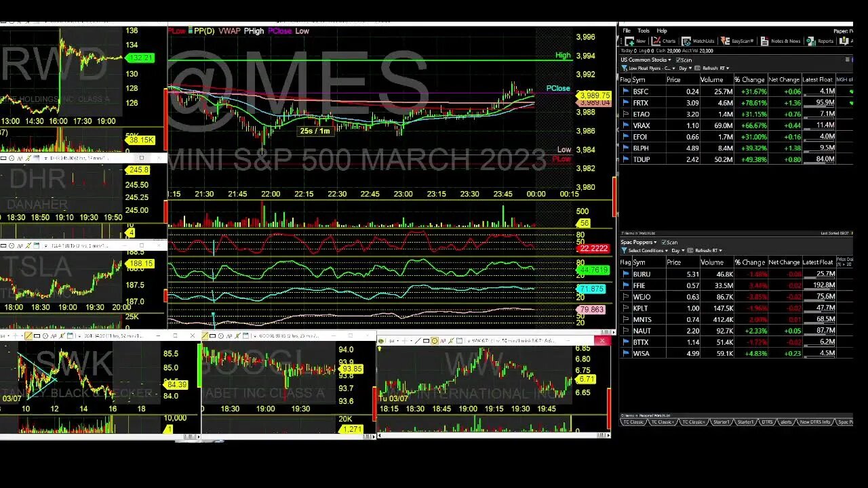Open the WatchLists toolbar icon
The width and height of the screenshot is (868, 488).
686,41
